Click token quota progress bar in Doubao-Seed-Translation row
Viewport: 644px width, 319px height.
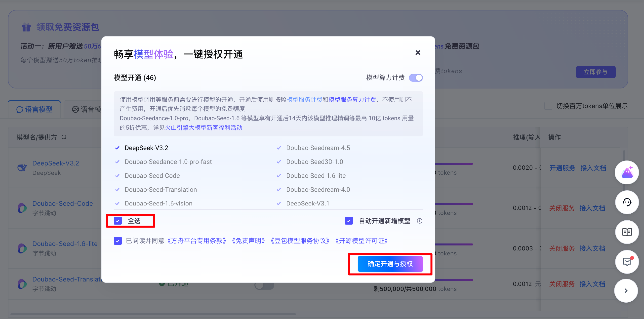tap(454, 280)
